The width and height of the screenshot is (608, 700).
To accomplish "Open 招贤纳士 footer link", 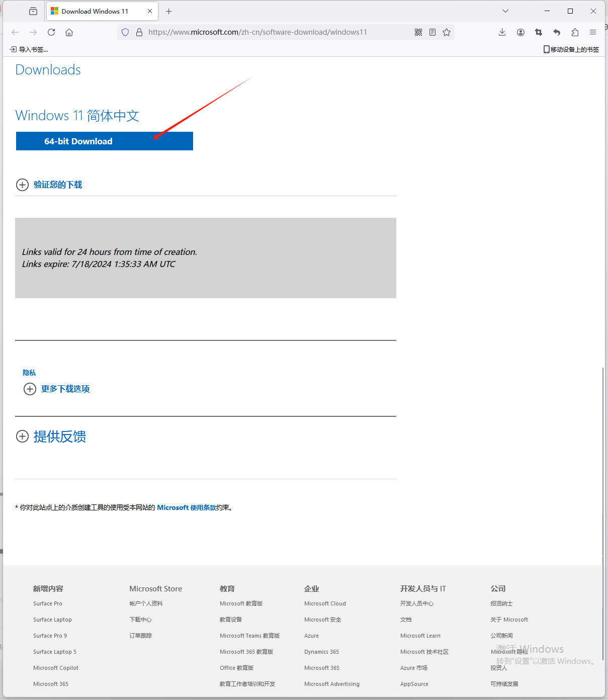I will [502, 603].
